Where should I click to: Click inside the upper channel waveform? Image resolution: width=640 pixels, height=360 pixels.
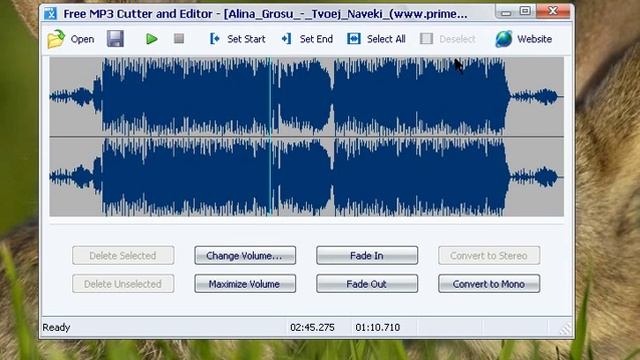pyautogui.click(x=307, y=97)
